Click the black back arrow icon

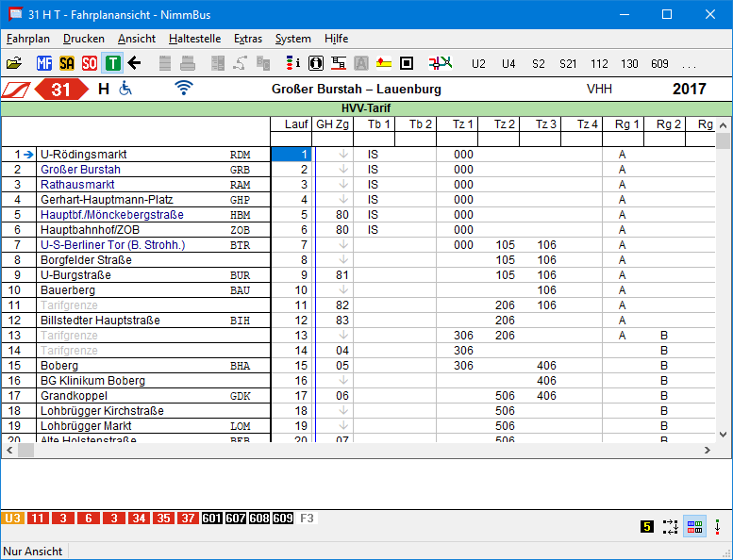coord(134,63)
